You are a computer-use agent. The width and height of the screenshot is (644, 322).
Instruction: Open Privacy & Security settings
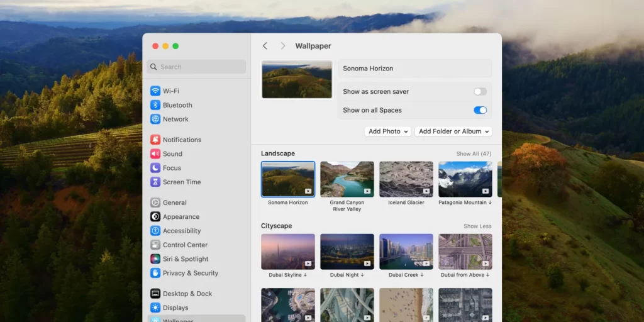(190, 273)
